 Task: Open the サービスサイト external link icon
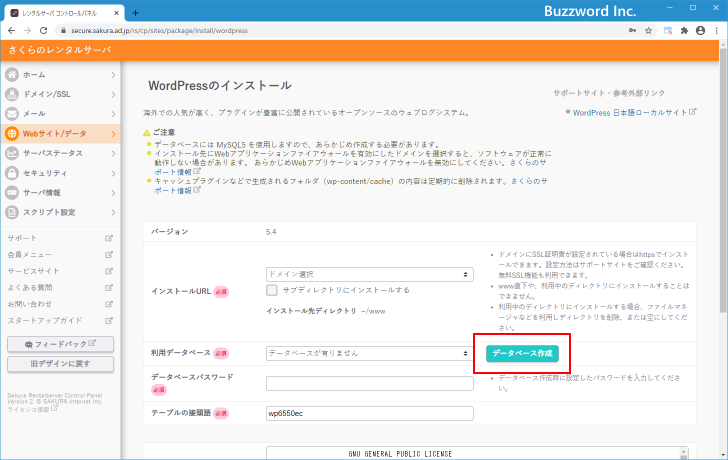pos(109,271)
